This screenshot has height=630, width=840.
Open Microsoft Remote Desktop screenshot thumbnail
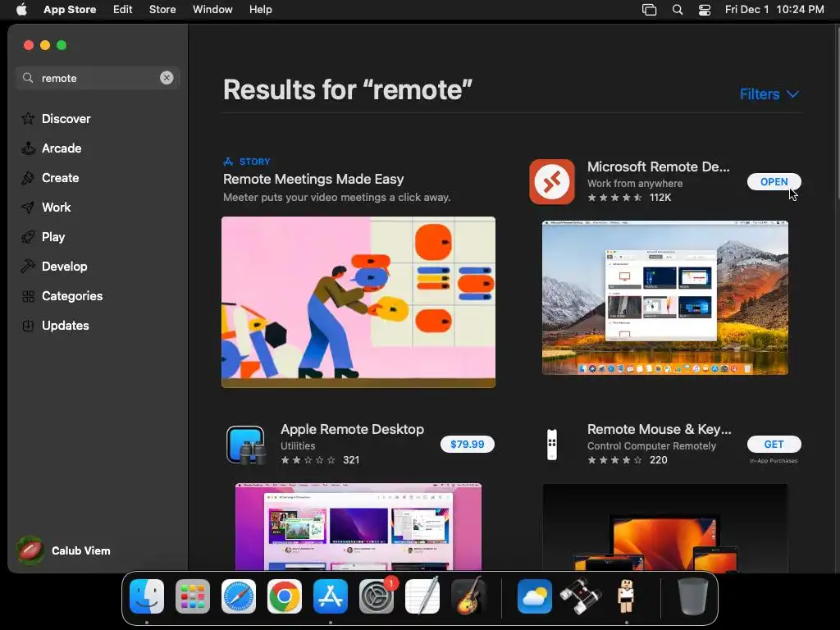(x=664, y=298)
